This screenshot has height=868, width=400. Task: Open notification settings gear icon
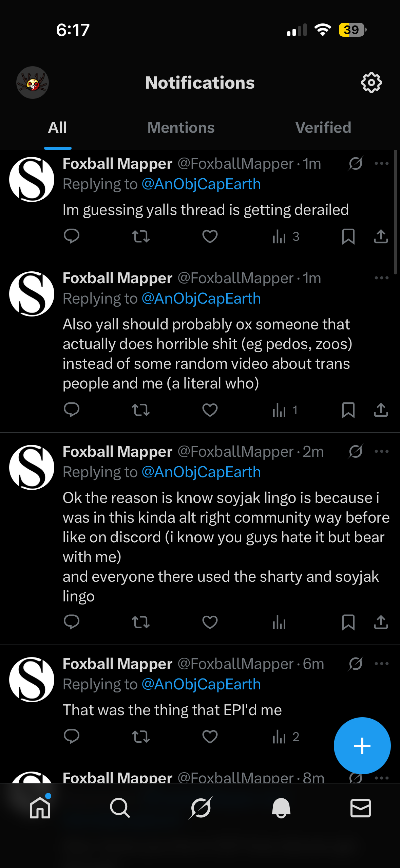(371, 83)
